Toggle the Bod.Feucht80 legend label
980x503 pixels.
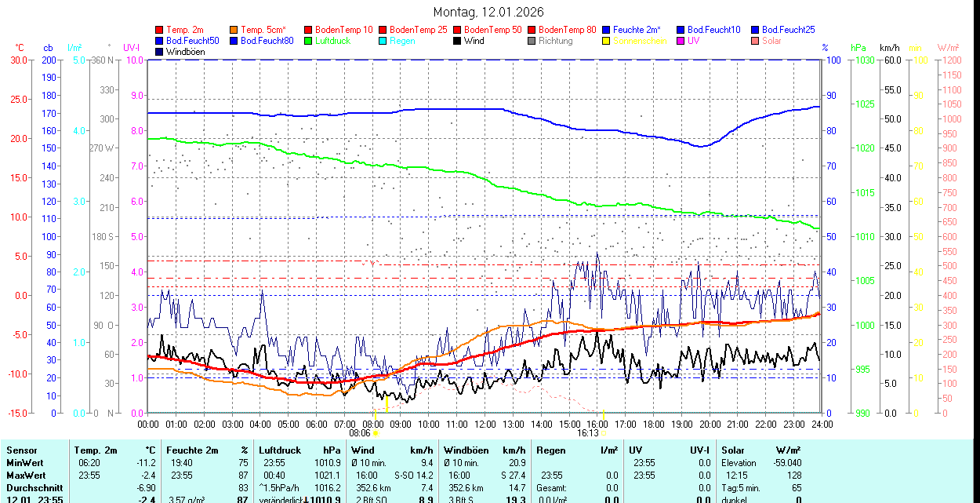pos(267,41)
